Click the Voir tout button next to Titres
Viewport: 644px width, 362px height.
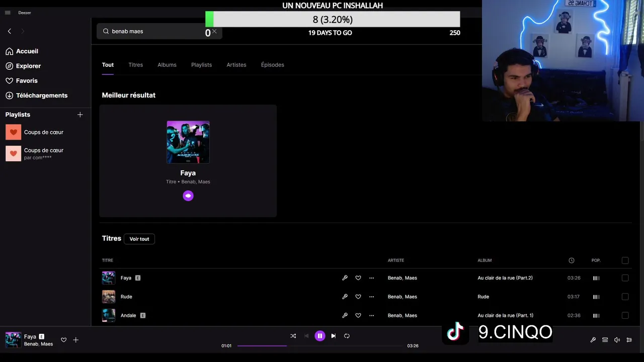point(139,239)
